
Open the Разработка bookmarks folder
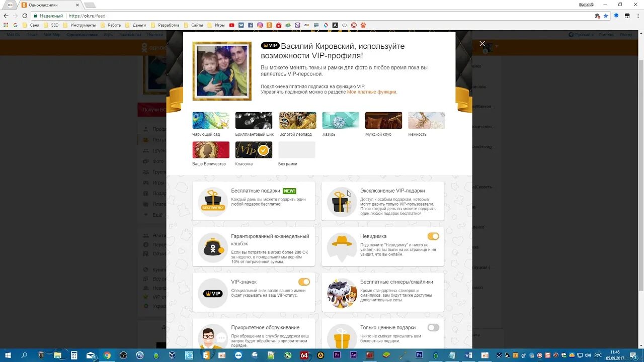165,25
